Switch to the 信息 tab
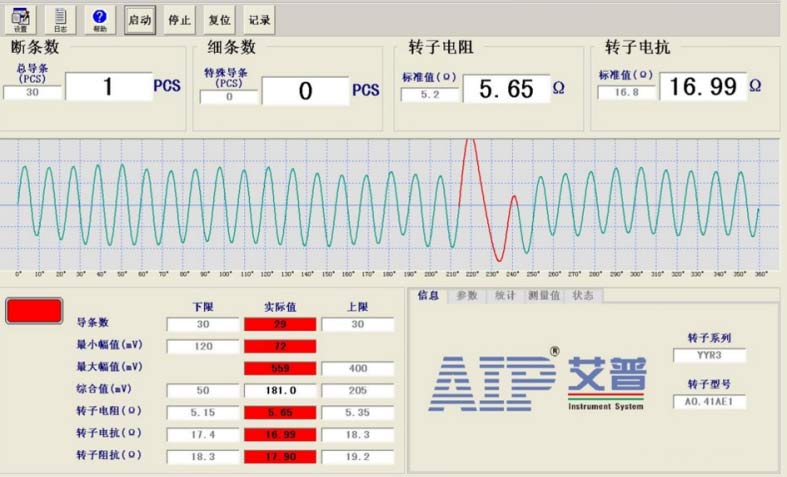787x477 pixels. [427, 295]
